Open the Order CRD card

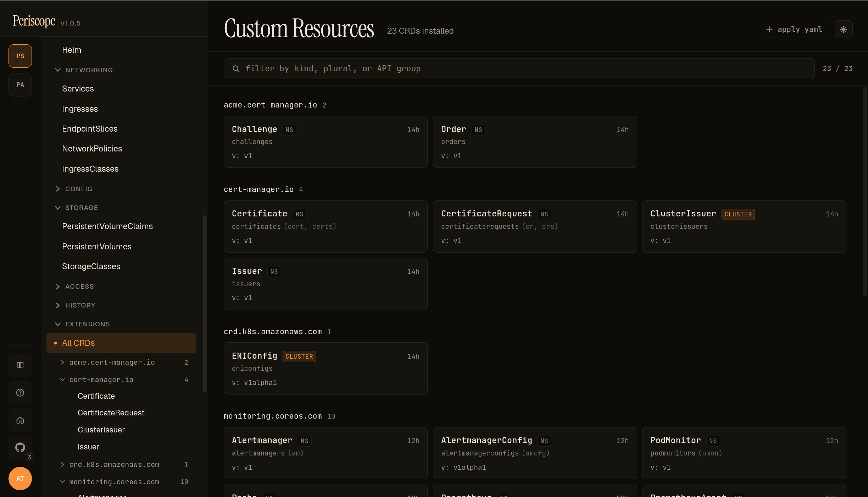[535, 142]
